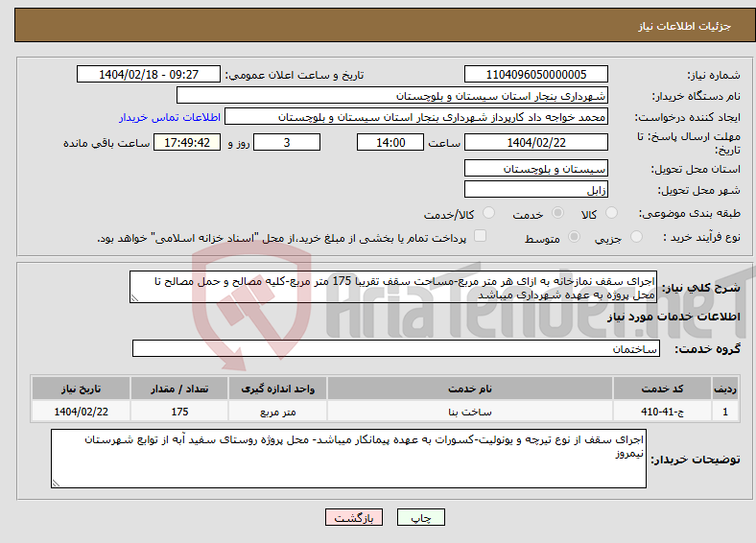756x543 pixels.
Task: Click the need number field 1104096050000005
Action: coord(536,74)
